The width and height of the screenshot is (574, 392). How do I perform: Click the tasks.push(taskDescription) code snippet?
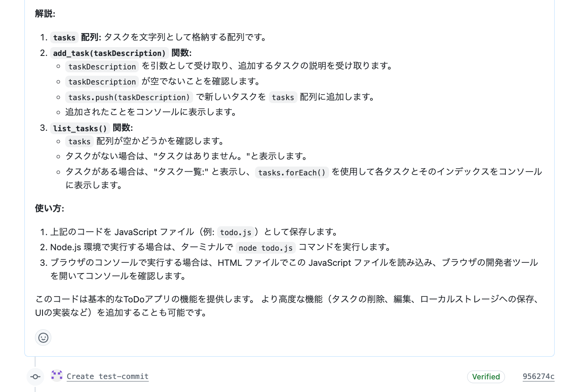point(129,97)
